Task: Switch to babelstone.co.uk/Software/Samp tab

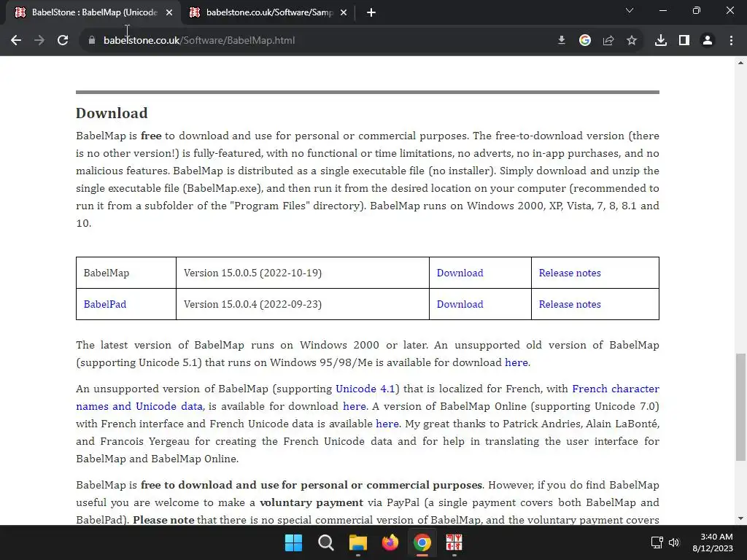Action: (x=268, y=12)
